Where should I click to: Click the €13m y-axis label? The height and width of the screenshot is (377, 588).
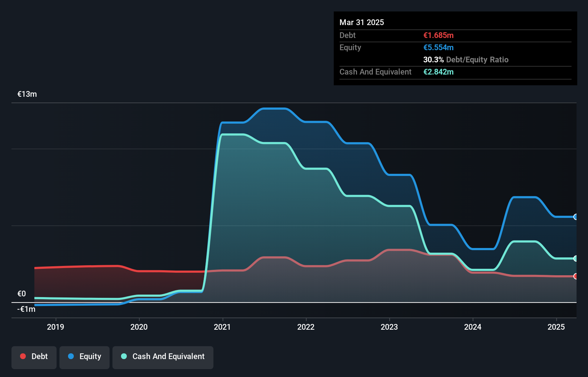click(x=26, y=94)
